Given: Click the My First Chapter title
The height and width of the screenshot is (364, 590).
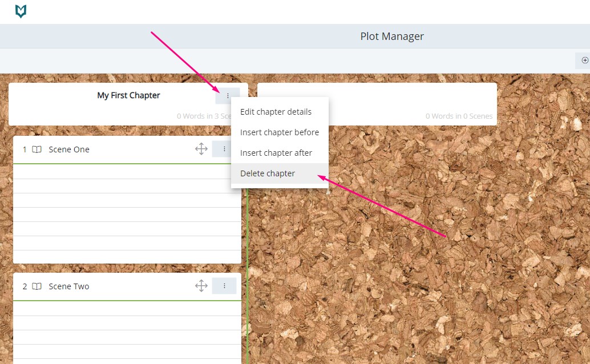Looking at the screenshot, I should coord(128,95).
